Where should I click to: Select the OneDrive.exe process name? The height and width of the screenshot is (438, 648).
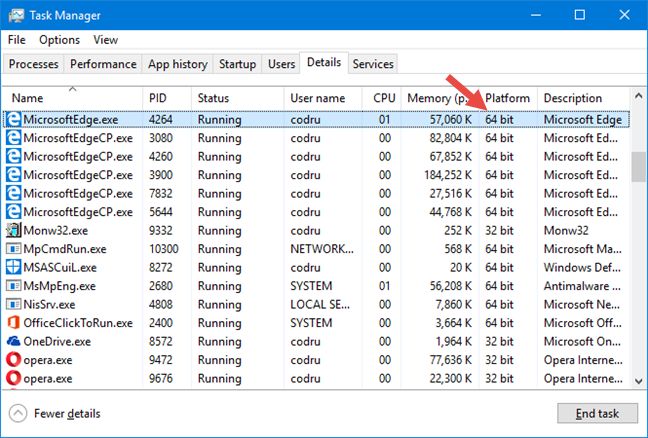click(57, 341)
